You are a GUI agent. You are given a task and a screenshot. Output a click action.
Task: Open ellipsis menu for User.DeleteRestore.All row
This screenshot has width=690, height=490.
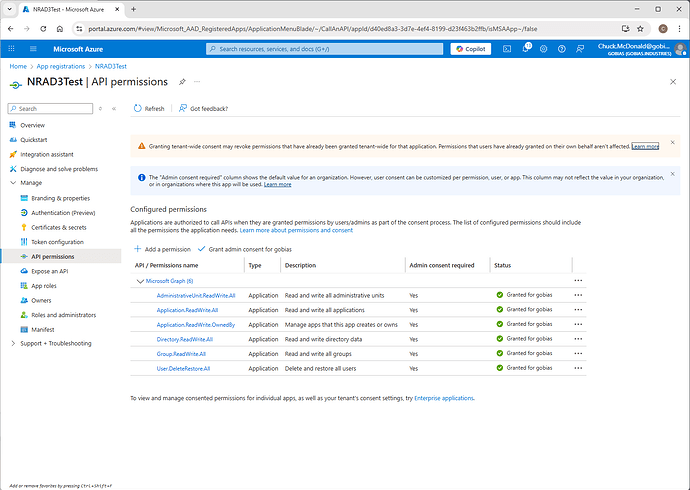click(x=578, y=368)
